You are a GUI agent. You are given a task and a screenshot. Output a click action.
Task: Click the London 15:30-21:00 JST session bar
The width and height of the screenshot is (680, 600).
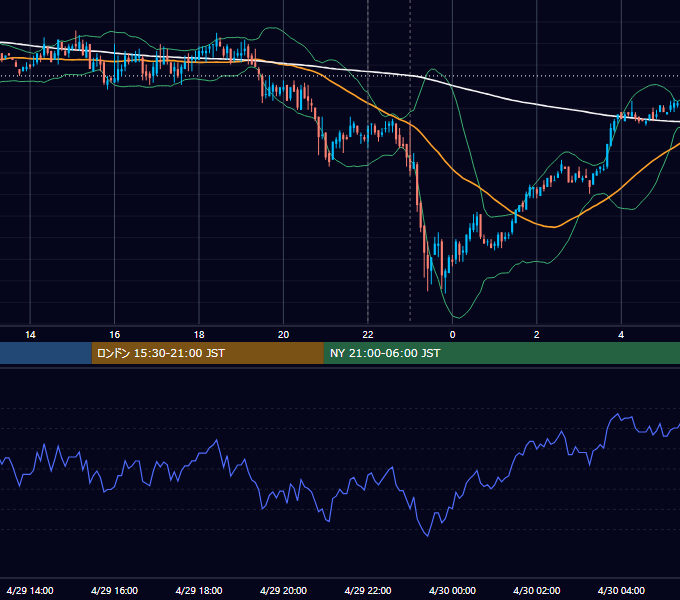pyautogui.click(x=207, y=353)
